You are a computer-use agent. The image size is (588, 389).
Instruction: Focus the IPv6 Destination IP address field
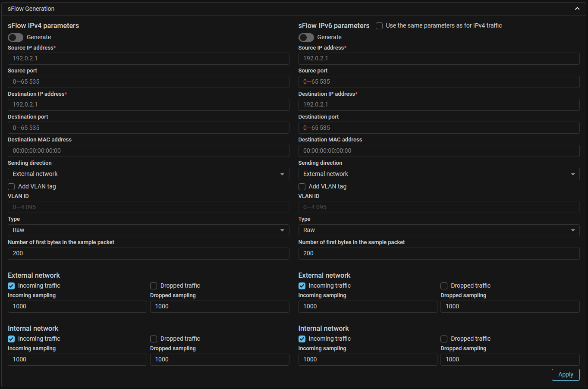439,105
